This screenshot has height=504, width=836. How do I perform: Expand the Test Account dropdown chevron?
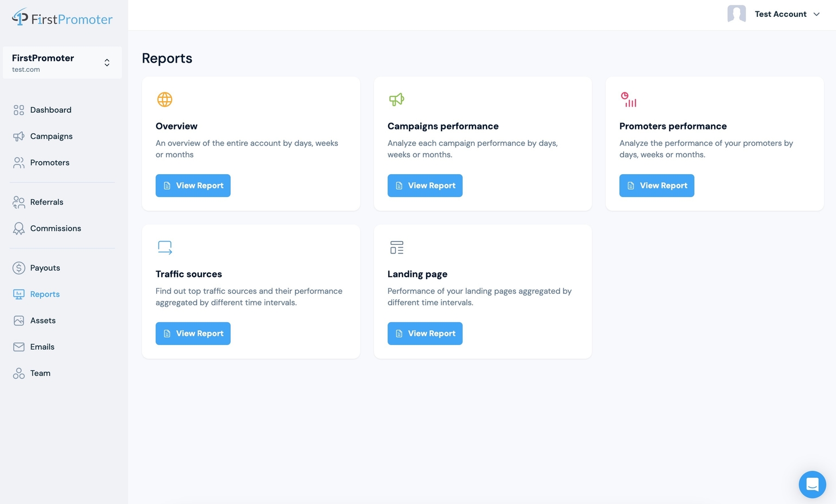coord(816,14)
